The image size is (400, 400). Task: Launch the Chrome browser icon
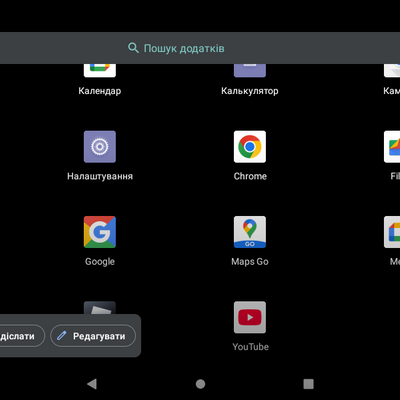tap(250, 147)
